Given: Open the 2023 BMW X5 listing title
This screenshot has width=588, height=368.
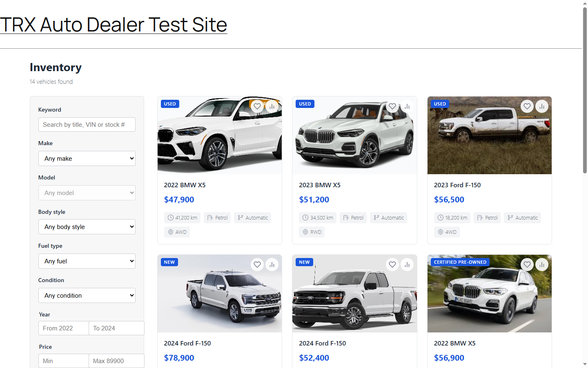Looking at the screenshot, I should pyautogui.click(x=320, y=185).
